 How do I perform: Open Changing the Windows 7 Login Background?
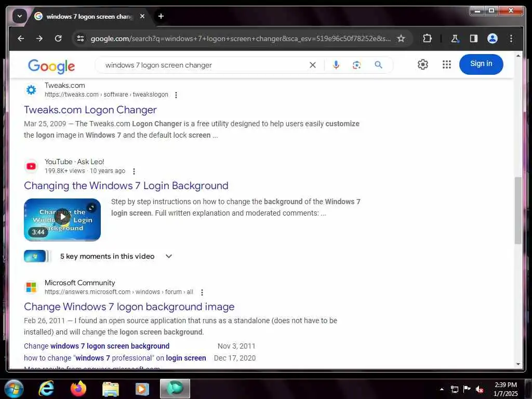point(126,185)
